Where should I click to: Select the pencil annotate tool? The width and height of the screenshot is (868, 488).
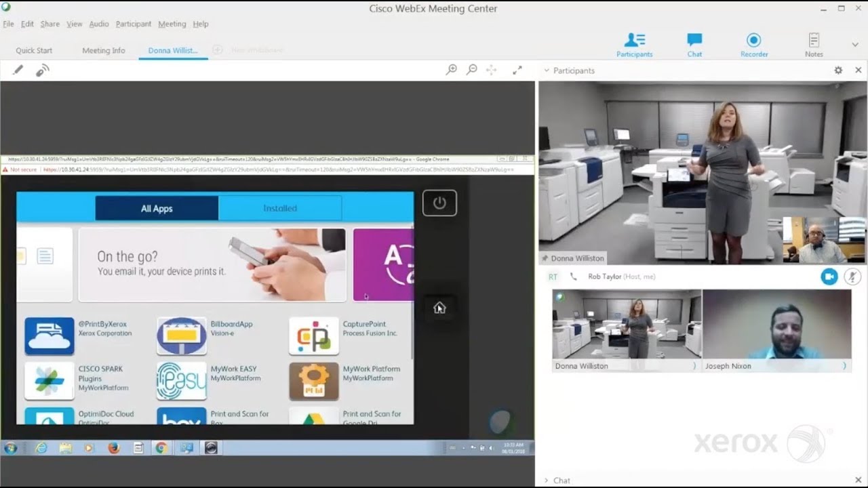point(18,70)
